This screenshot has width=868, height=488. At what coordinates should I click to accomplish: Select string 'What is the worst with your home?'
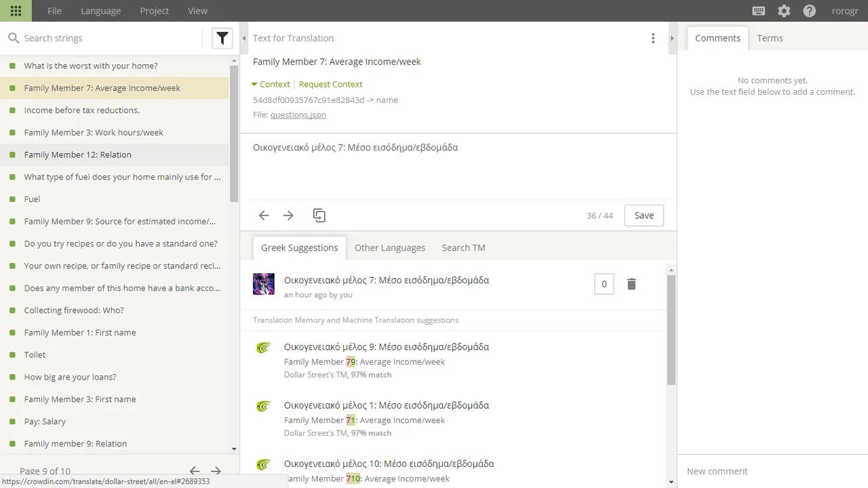[x=115, y=66]
